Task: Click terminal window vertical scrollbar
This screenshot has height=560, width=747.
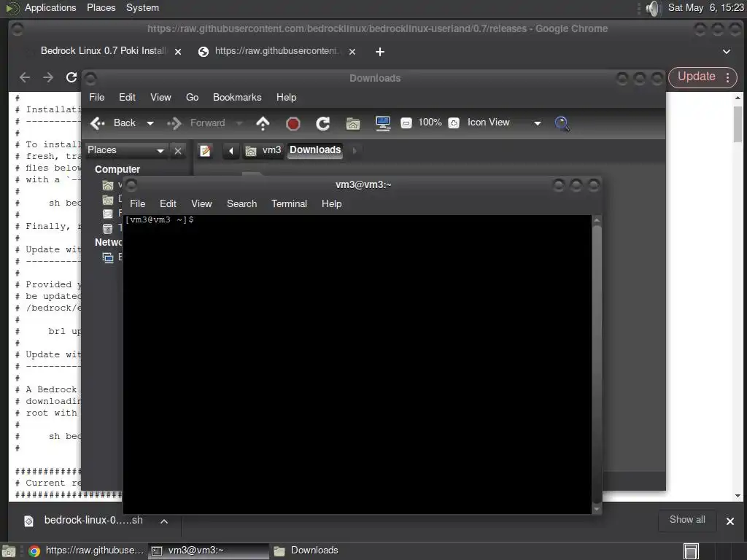Action: click(597, 365)
